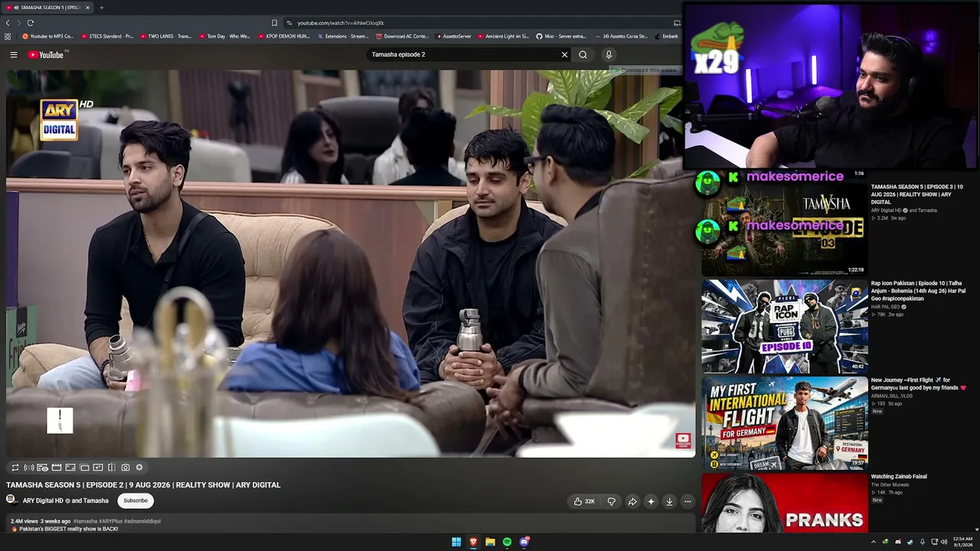Image resolution: width=980 pixels, height=551 pixels.
Task: Open more actions for the video
Action: point(688,501)
